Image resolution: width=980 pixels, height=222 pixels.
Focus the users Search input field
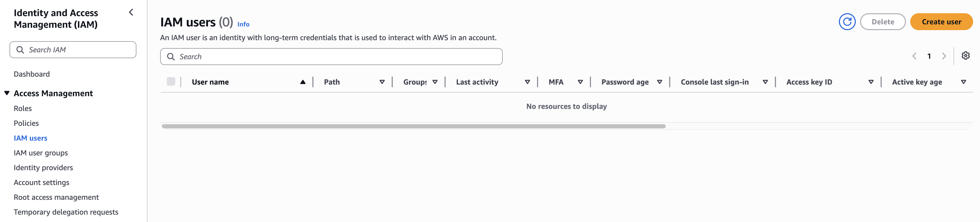(331, 57)
